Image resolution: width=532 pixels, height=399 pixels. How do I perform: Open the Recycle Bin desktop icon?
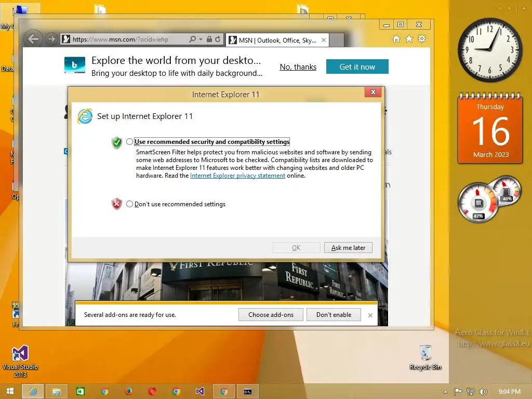tap(425, 357)
